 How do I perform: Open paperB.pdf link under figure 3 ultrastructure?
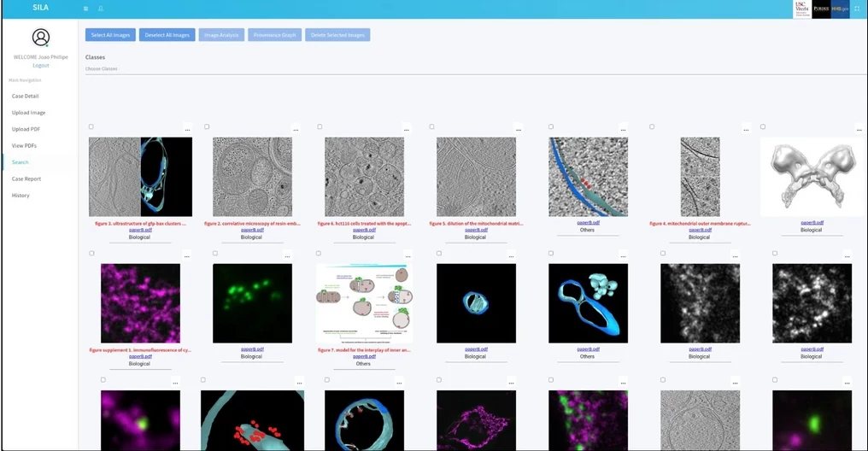pos(140,231)
